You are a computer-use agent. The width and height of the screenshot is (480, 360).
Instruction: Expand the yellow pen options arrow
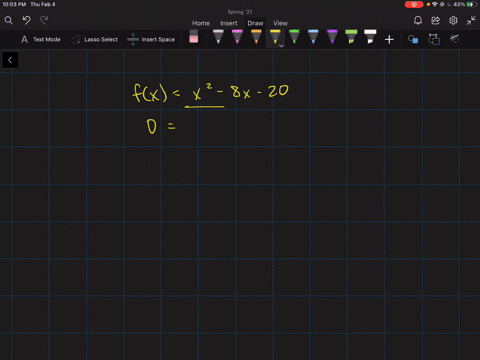click(281, 46)
